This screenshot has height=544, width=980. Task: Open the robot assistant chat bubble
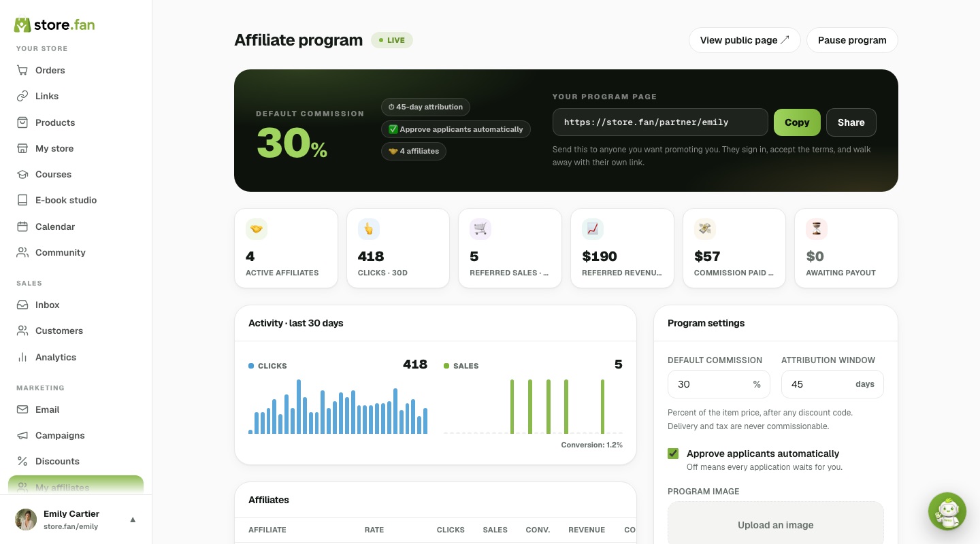[947, 511]
